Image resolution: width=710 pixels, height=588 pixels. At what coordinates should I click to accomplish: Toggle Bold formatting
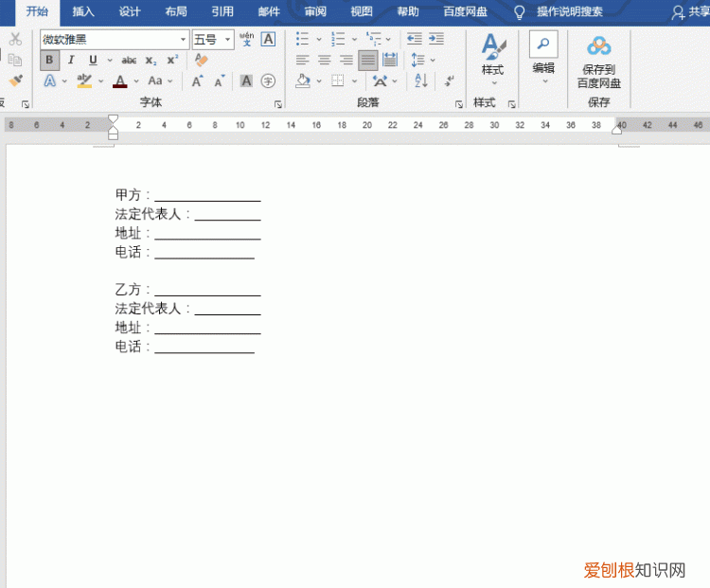click(49, 61)
